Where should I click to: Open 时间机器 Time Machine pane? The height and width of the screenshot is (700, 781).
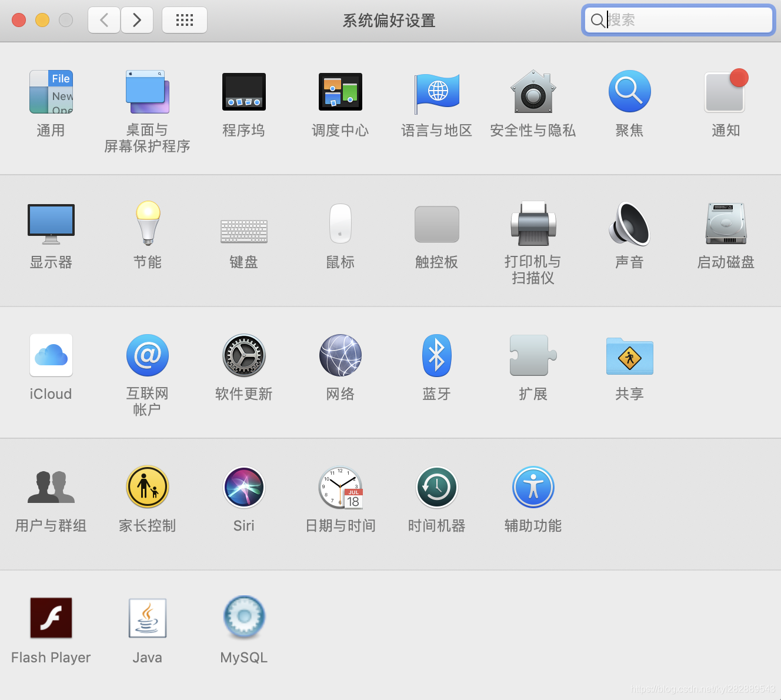coord(437,487)
